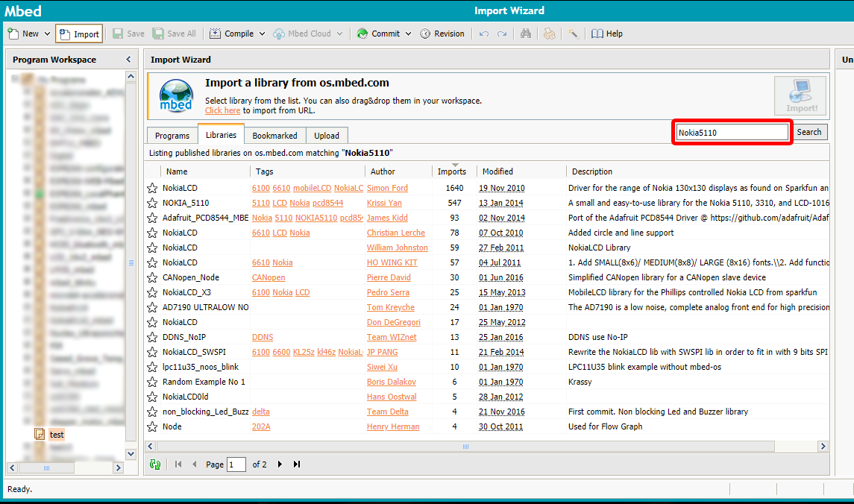Click the green refresh icon below the list
Screen dimensions: 854x504
click(x=155, y=464)
